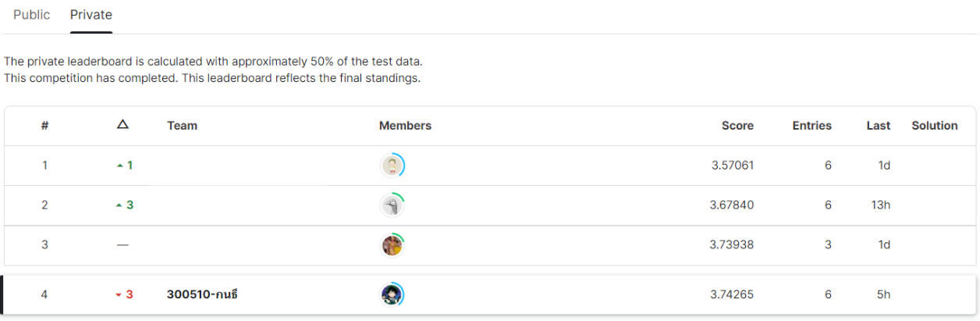The width and height of the screenshot is (980, 321).
Task: Switch to the Public leaderboard tab
Action: click(32, 15)
